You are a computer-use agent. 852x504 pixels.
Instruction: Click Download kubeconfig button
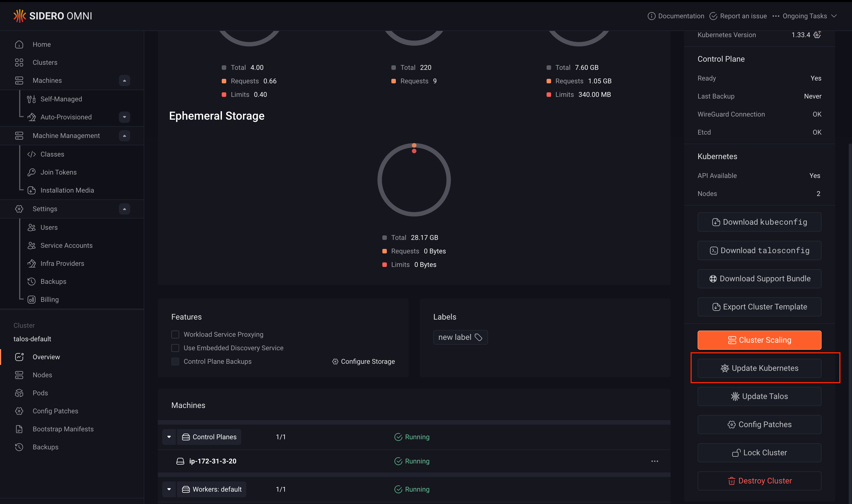tap(759, 222)
